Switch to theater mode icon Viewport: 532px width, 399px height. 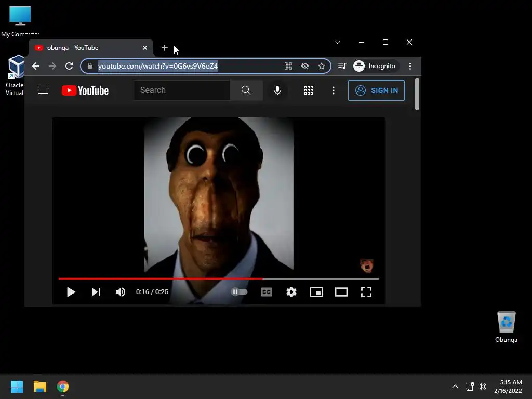341,292
